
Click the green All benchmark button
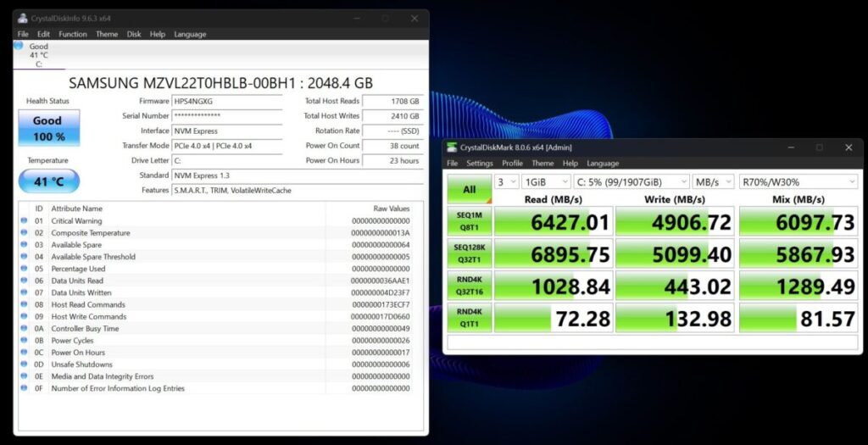(470, 189)
